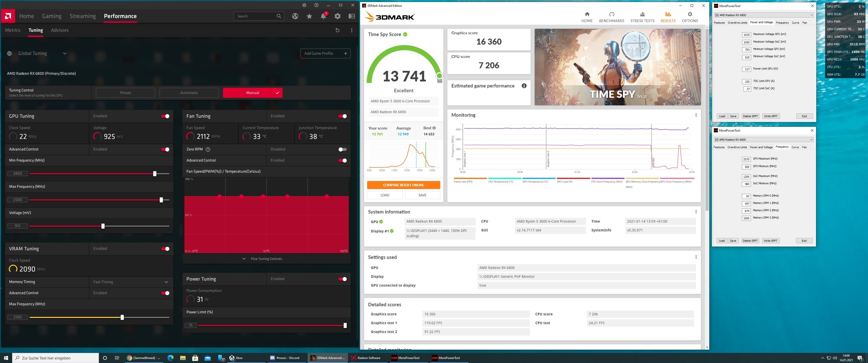Select the Preset tuning control button
The width and height of the screenshot is (868, 363).
click(x=125, y=93)
